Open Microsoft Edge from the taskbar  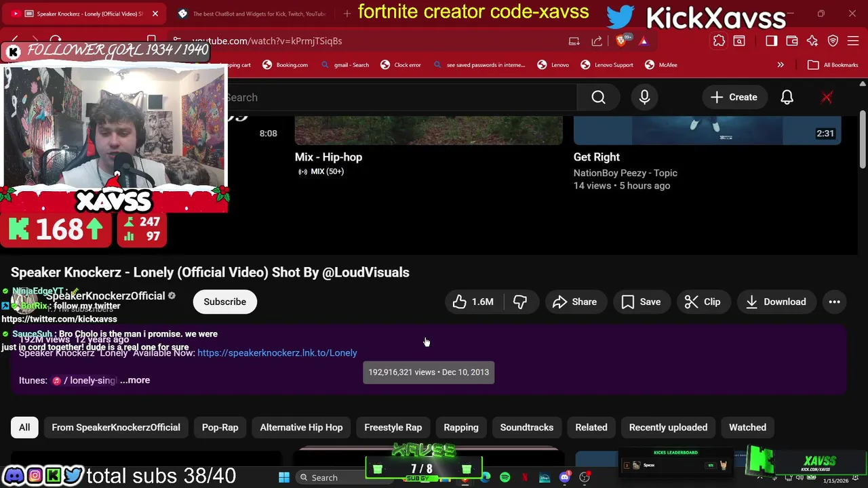pos(486,478)
